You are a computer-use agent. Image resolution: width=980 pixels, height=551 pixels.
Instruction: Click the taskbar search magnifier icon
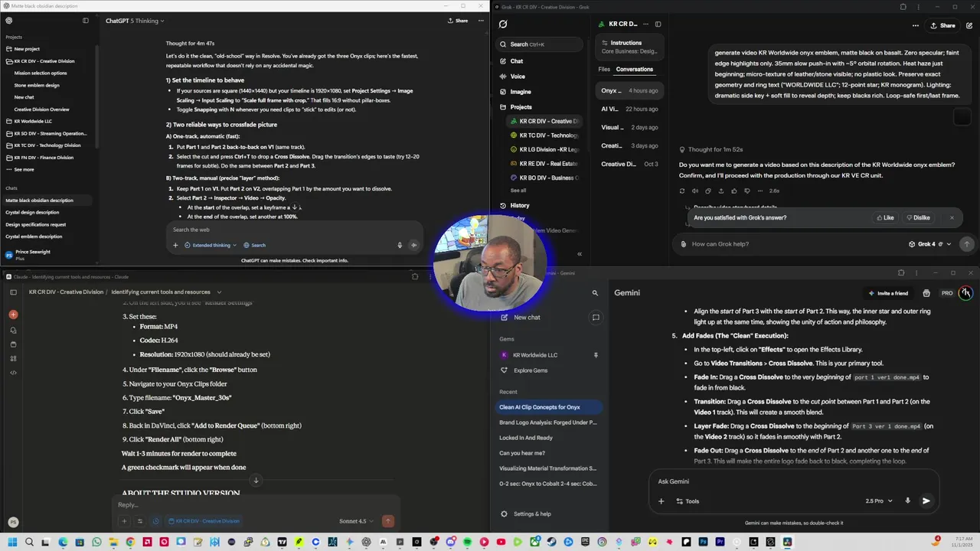coord(29,542)
